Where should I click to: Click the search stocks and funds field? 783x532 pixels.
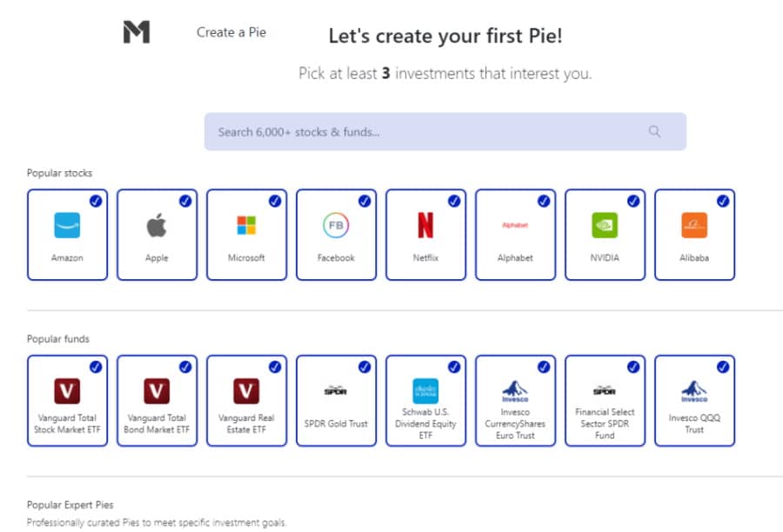point(445,132)
